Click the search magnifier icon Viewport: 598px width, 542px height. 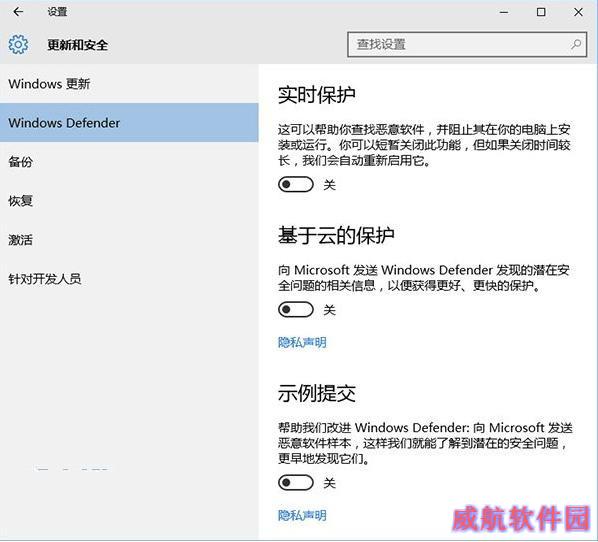click(576, 44)
